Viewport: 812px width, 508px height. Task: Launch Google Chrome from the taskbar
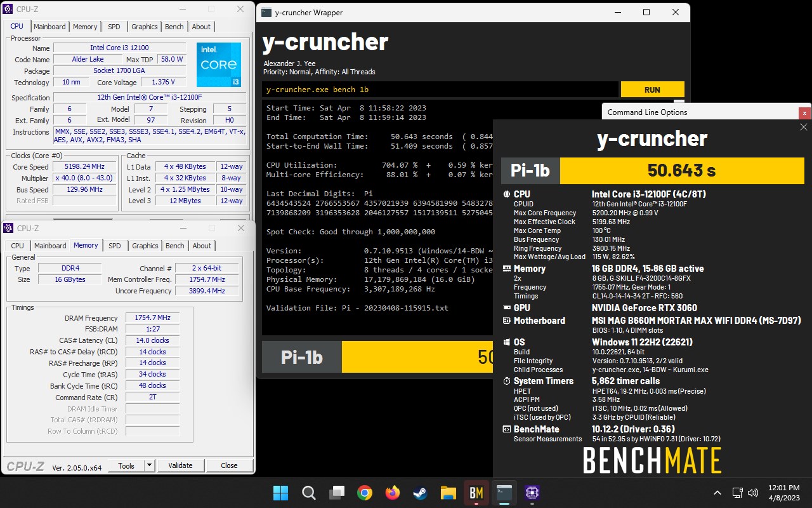click(365, 492)
